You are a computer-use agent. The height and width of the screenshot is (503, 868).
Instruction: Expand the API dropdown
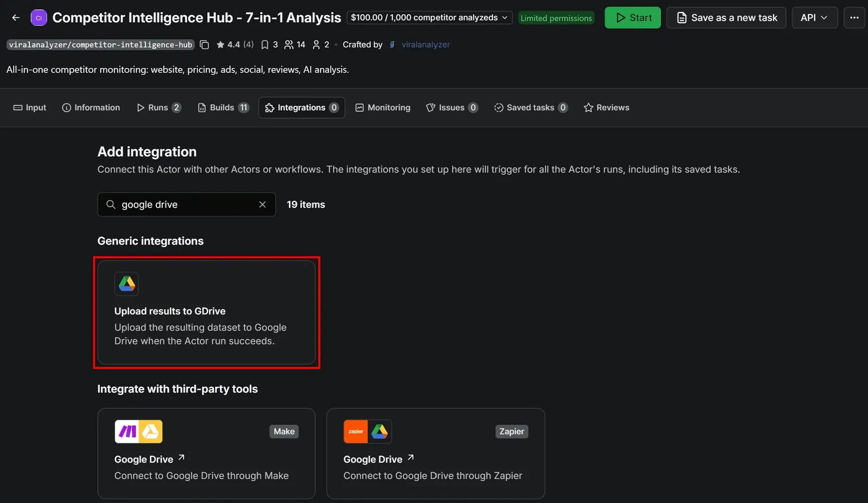coord(814,17)
